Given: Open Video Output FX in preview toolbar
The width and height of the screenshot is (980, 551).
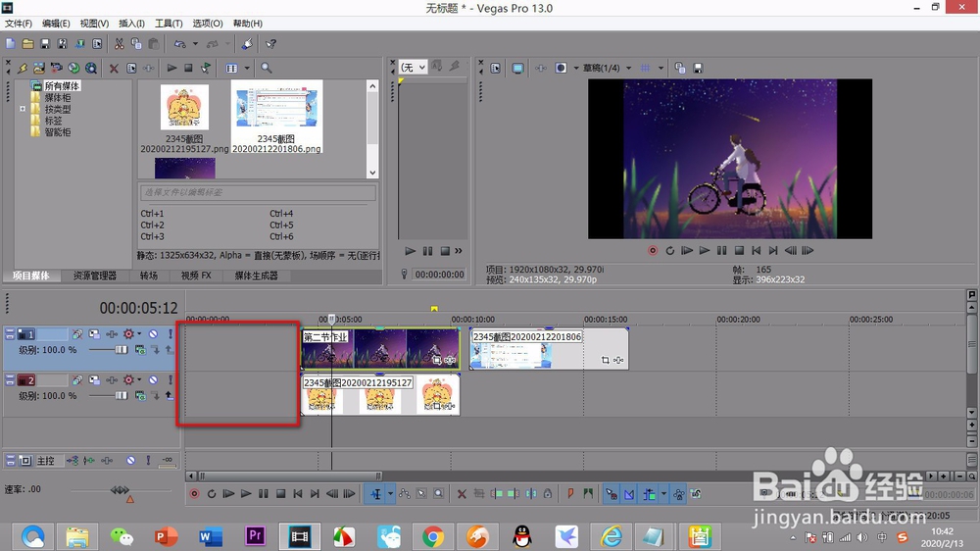Looking at the screenshot, I should [x=541, y=68].
